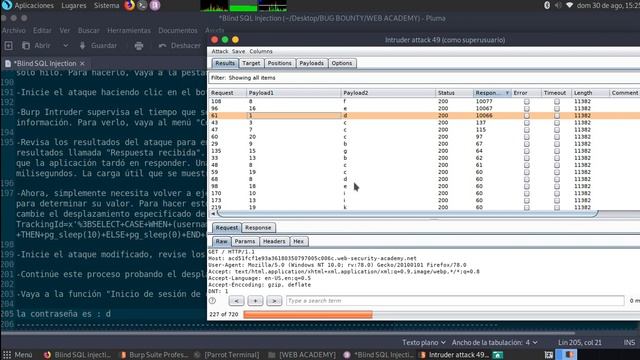Toggle Timeout checkbox for request 60
Screen dimensions: 640x360
pos(557,137)
